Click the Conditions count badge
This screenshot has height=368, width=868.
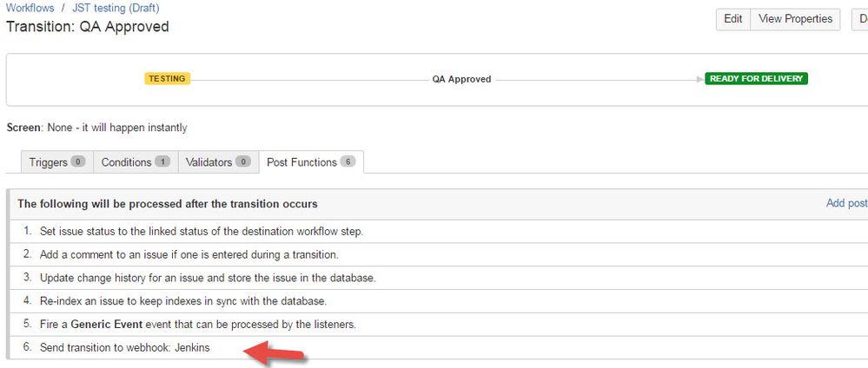click(162, 162)
